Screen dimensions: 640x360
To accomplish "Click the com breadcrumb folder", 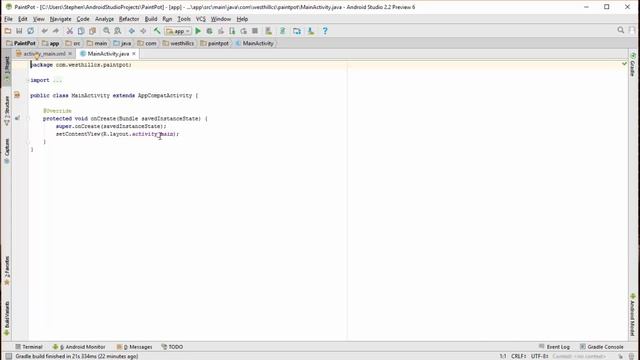I will (x=147, y=43).
